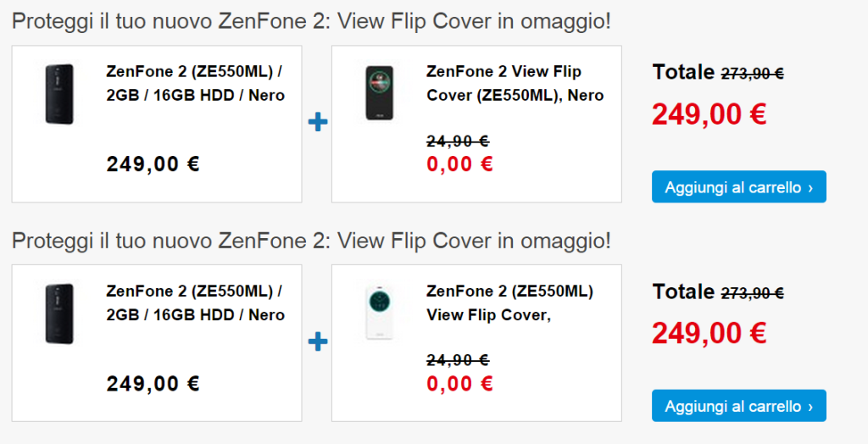Open the black View Flip Cover image
This screenshot has height=444, width=868.
pos(379,94)
